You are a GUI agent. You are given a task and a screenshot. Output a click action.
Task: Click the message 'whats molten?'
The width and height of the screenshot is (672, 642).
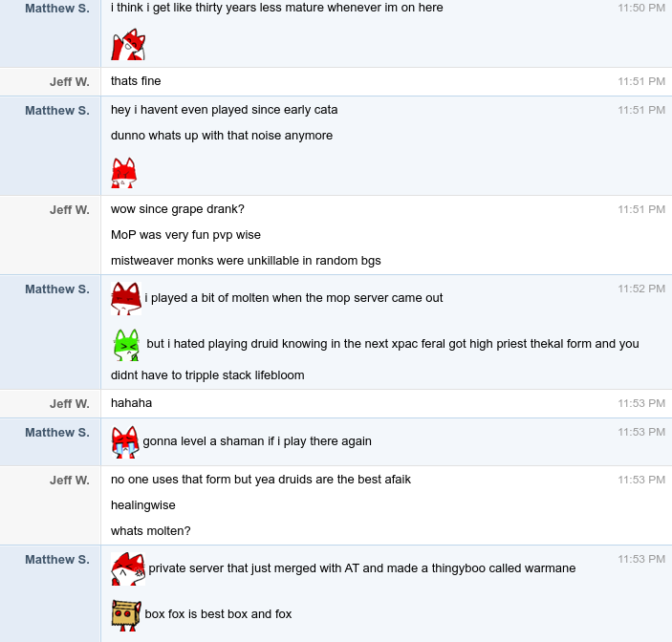click(x=150, y=531)
